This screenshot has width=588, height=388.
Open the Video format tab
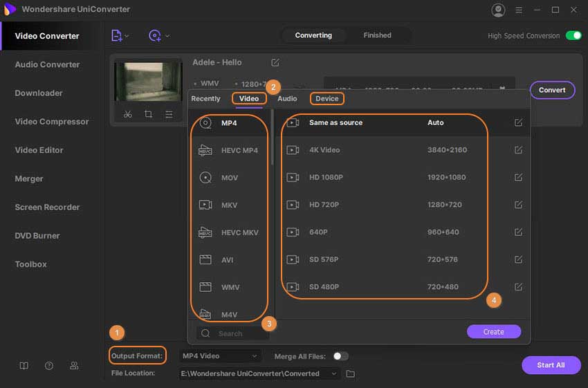(x=249, y=99)
